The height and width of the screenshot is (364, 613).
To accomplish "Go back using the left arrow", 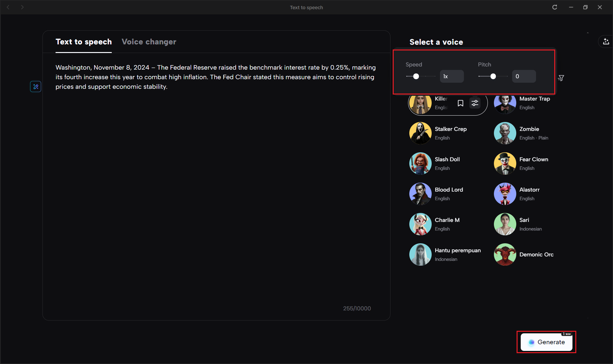I will 8,7.
